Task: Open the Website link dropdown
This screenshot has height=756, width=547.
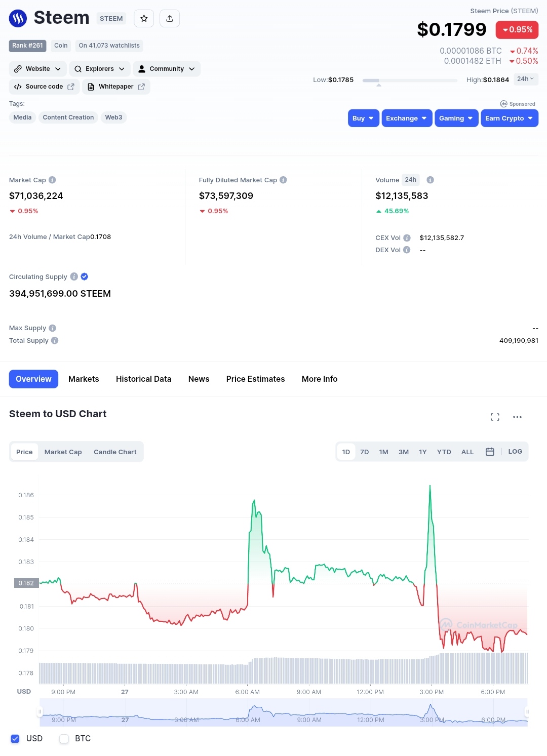Action: (37, 69)
